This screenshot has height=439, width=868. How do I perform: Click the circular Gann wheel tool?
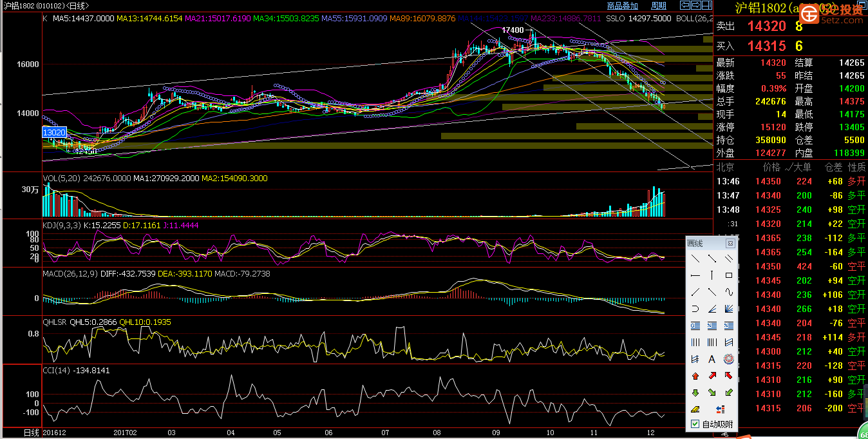pos(729,359)
